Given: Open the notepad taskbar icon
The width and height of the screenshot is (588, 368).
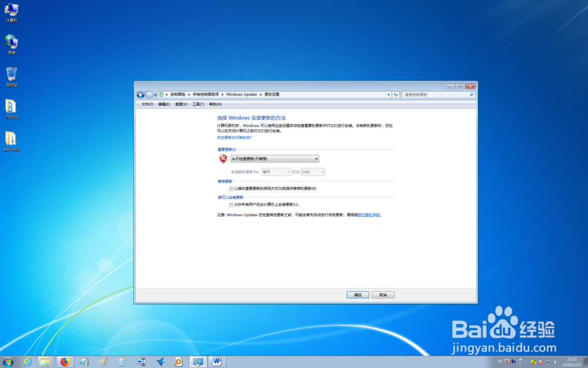Looking at the screenshot, I should [84, 362].
